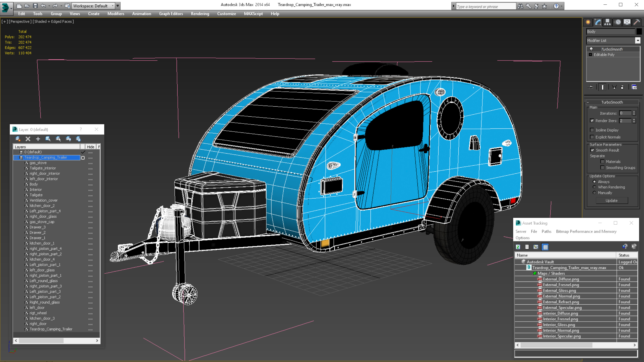Open the Paths menu in Asset Tracking
The height and width of the screenshot is (362, 644).
click(x=546, y=231)
